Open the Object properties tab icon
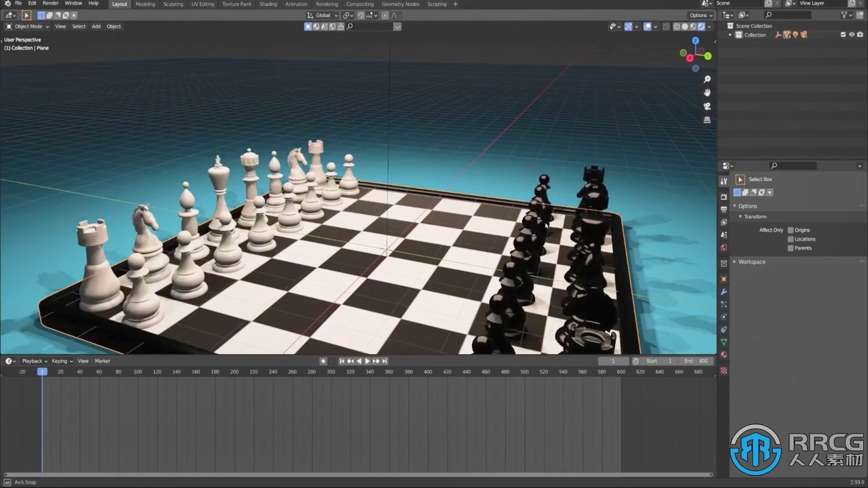This screenshot has height=488, width=868. click(724, 279)
